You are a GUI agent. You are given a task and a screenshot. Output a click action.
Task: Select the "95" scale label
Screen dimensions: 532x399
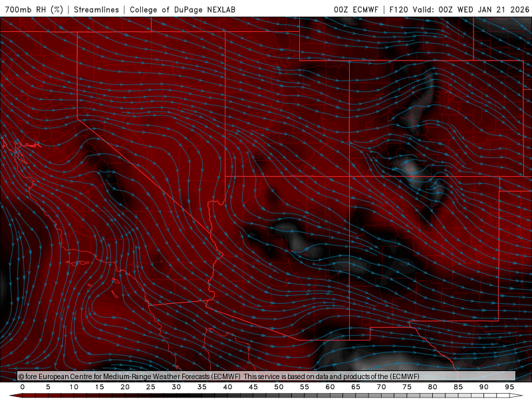click(x=509, y=387)
